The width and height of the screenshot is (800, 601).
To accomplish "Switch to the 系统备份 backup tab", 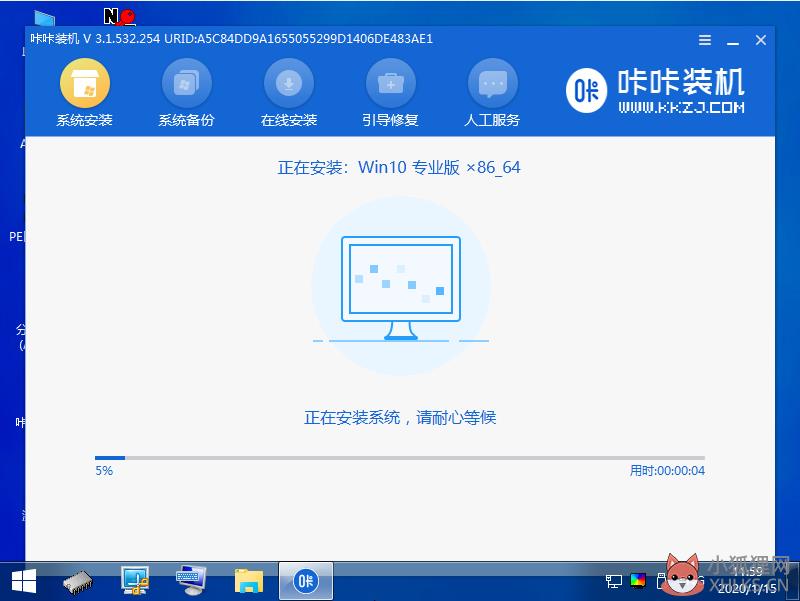I will tap(186, 93).
